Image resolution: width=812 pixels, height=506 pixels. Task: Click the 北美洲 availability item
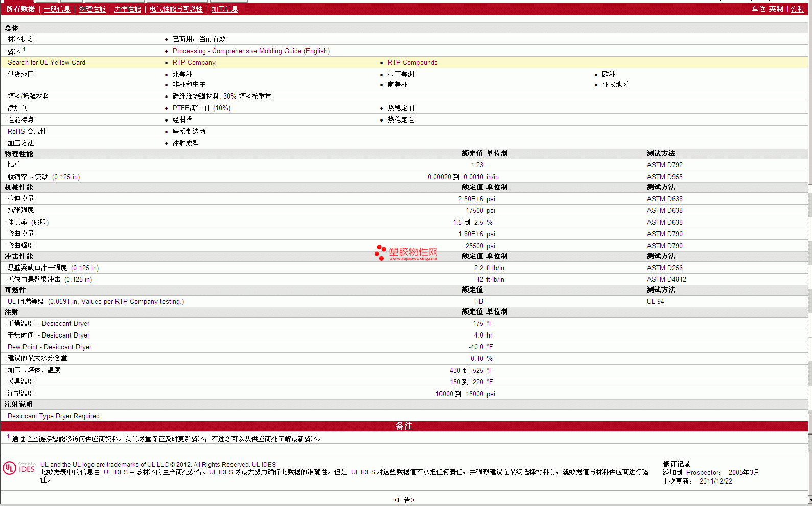coord(182,74)
